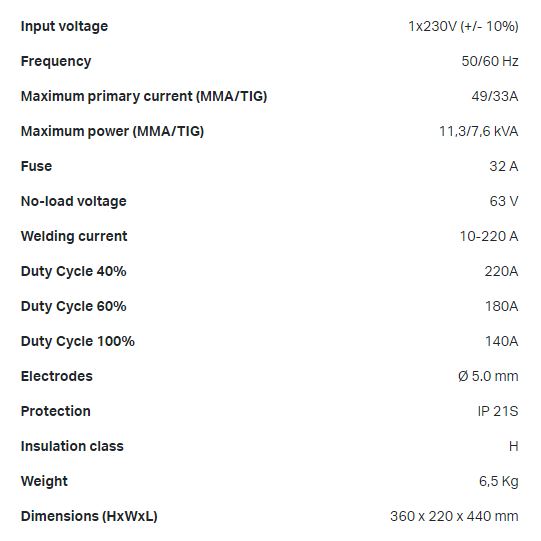The image size is (541, 541).
Task: Select the Ø 5.0 mm electrodes value
Action: (x=488, y=376)
